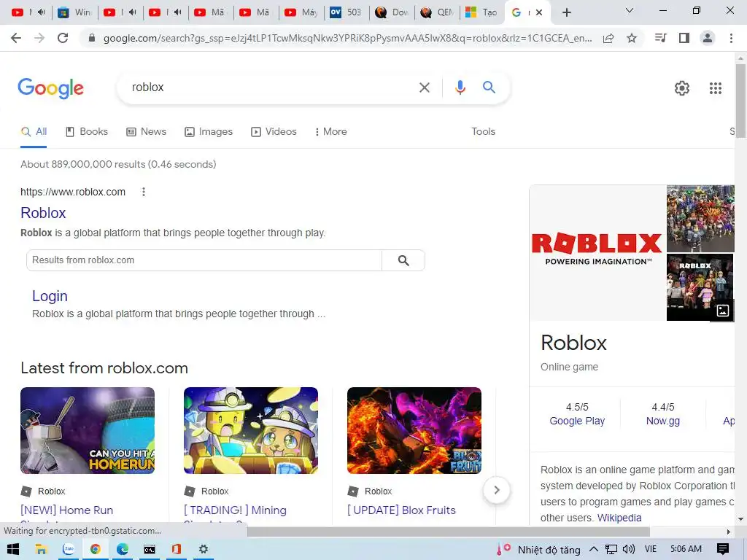747x560 pixels.
Task: Open the Now.gg rating link
Action: pyautogui.click(x=662, y=421)
